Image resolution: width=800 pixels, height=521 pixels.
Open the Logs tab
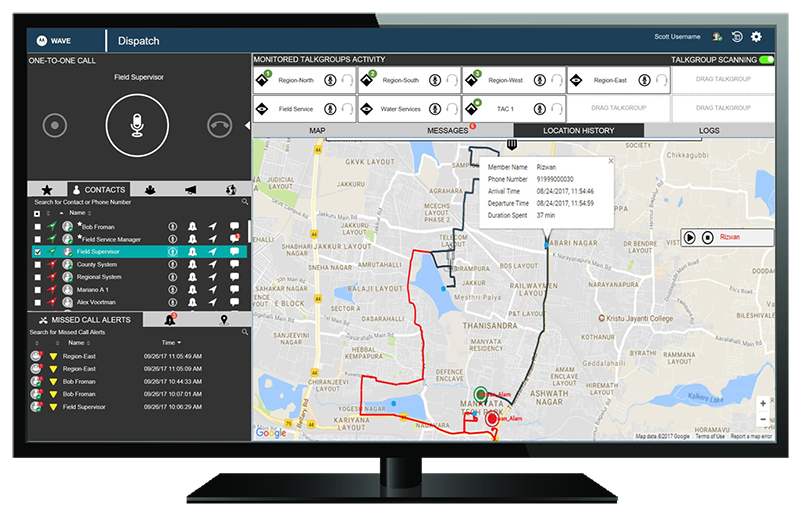coord(708,131)
